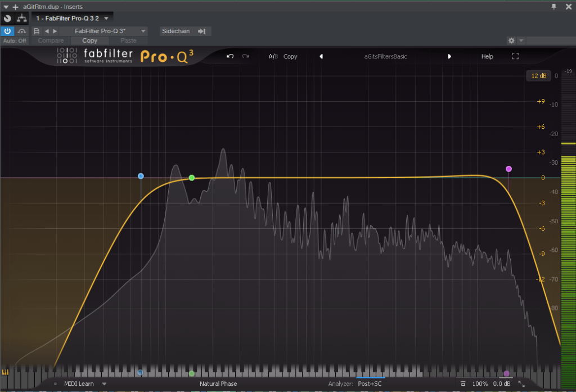Screen dimensions: 576x392
Task: Pin the plugin window
Action: click(554, 6)
